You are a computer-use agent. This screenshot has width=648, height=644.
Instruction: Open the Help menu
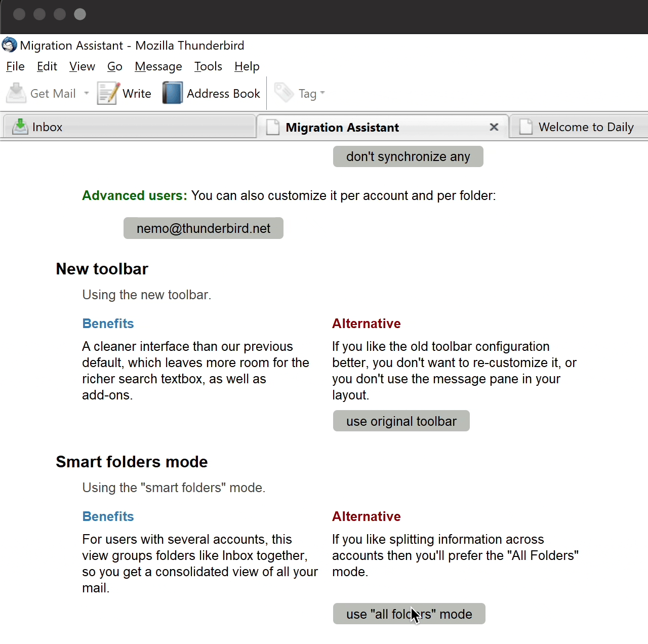247,66
